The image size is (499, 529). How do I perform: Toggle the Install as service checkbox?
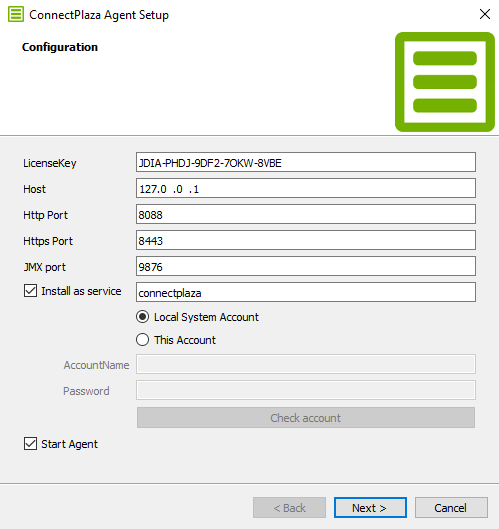pos(30,291)
